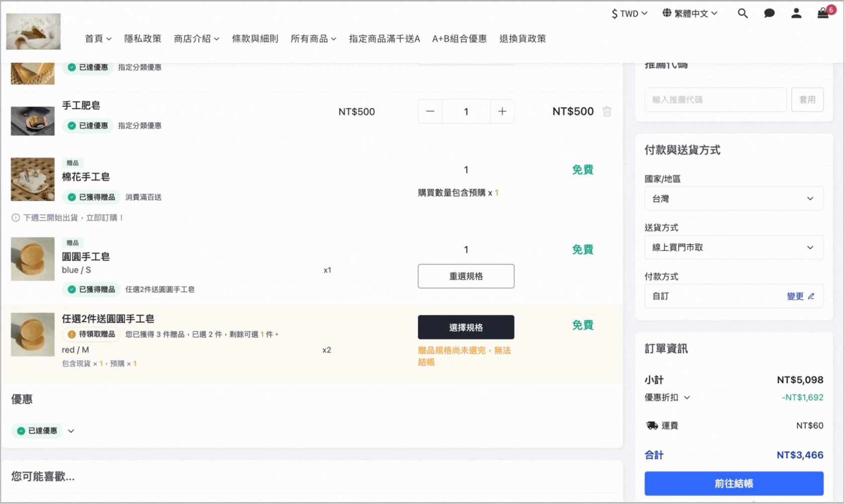845x504 pixels.
Task: Click the 手工肥皂 quantity field
Action: (x=466, y=111)
